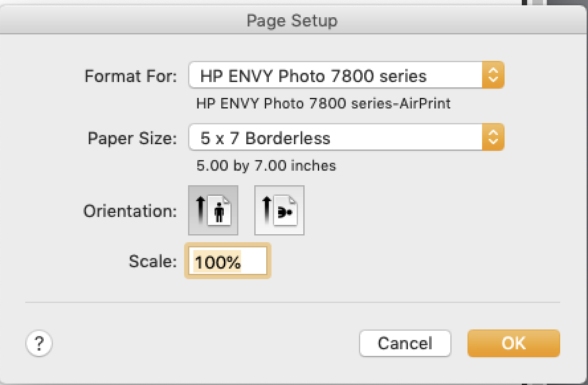Screen dimensions: 588x385
Task: Click the HP ENVY series-AirPrint description text
Action: coord(324,104)
